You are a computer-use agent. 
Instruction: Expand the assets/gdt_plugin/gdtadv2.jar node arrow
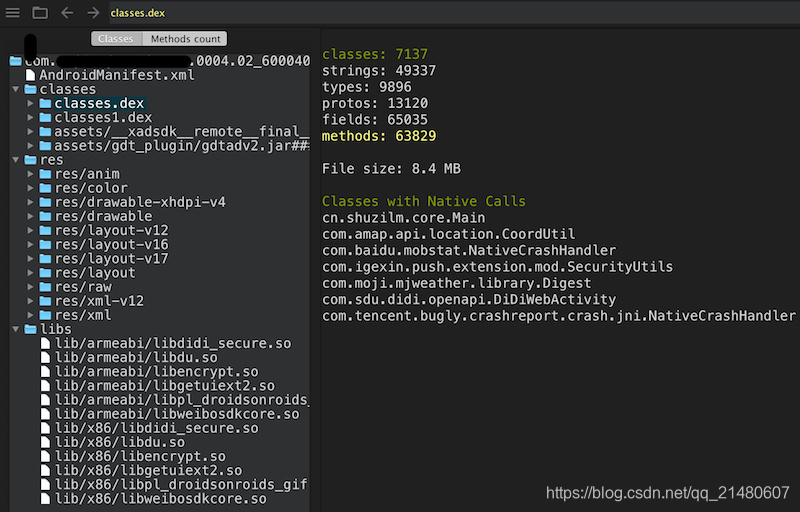(x=31, y=146)
